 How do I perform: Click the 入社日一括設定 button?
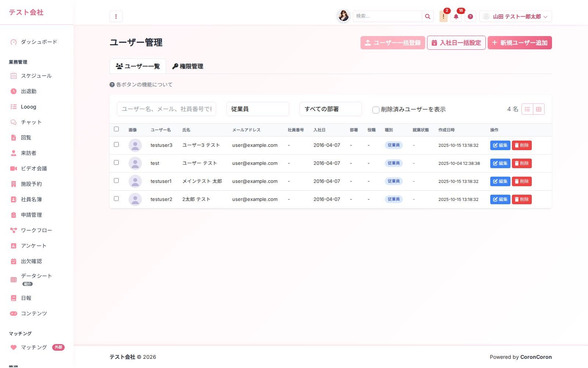click(456, 43)
